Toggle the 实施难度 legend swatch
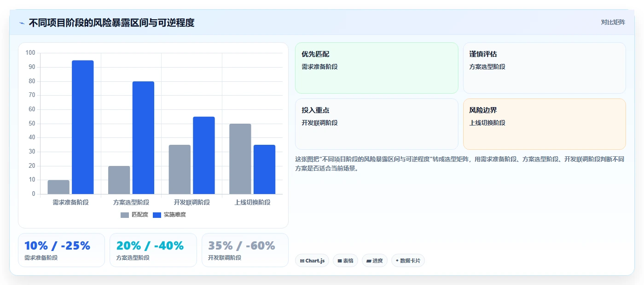Image resolution: width=644 pixels, height=285 pixels. coord(157,215)
